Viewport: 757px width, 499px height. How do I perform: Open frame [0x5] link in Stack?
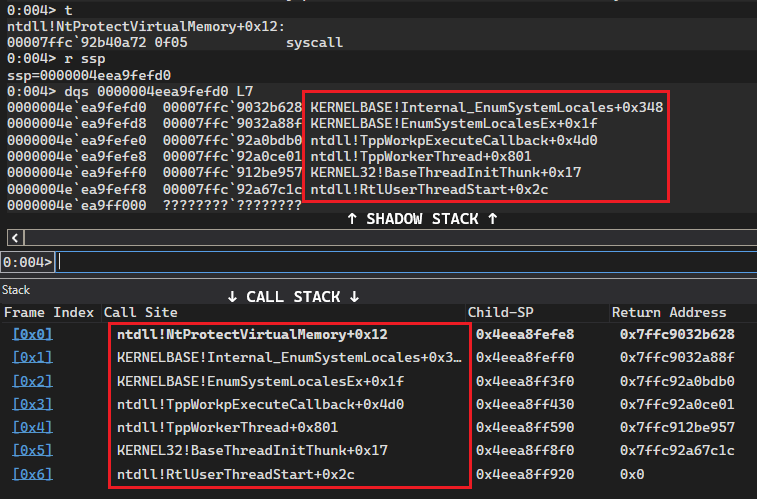coord(32,450)
